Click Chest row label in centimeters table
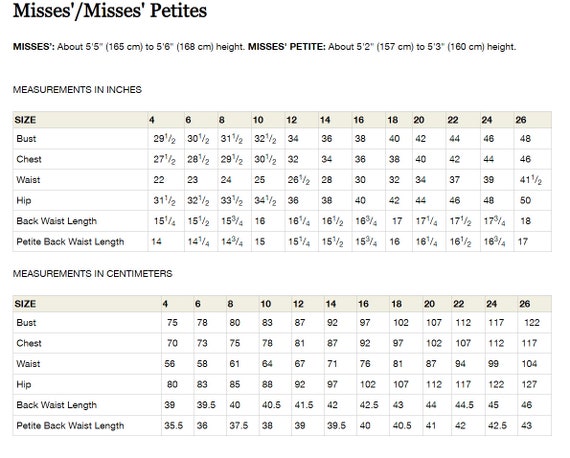 pyautogui.click(x=29, y=343)
